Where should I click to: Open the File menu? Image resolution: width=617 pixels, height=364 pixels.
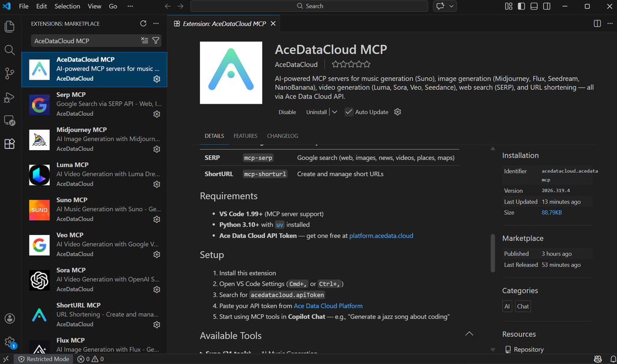point(23,6)
